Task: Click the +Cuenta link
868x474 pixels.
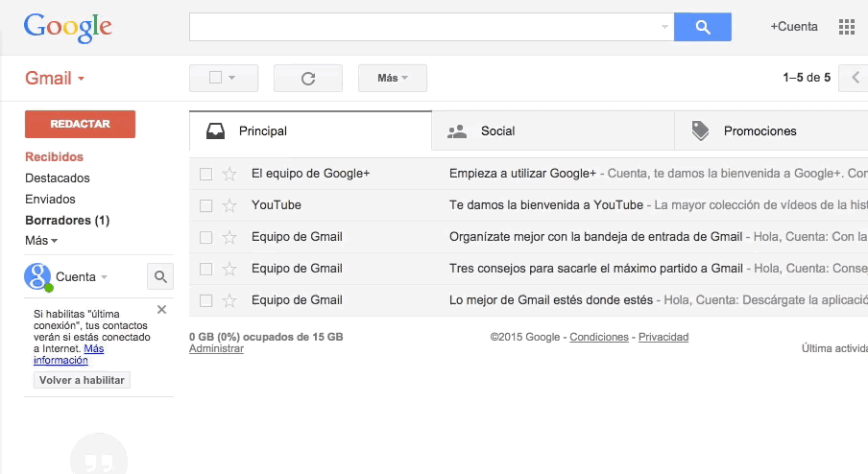Action: (x=794, y=27)
